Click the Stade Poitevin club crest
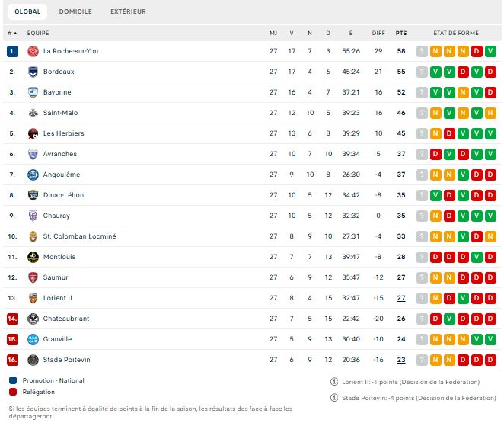The image size is (504, 423). 33,360
